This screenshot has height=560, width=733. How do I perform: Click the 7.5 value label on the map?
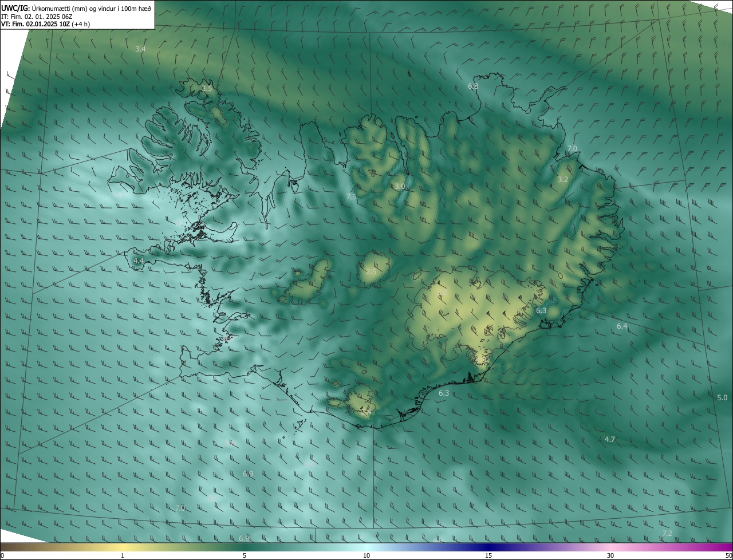click(x=351, y=197)
